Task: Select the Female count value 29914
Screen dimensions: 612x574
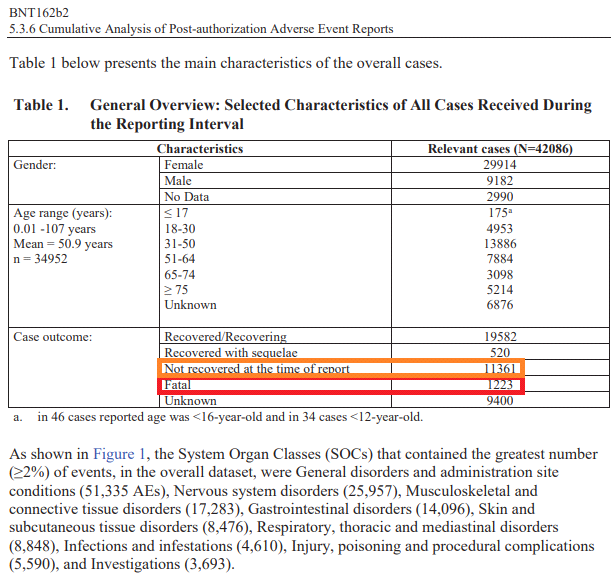Action: tap(500, 165)
